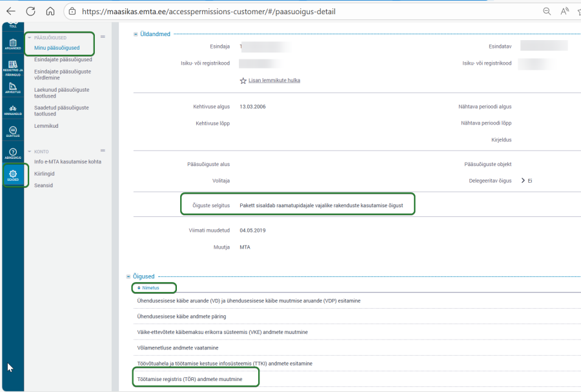Open the Abikeskus help center

pyautogui.click(x=13, y=154)
